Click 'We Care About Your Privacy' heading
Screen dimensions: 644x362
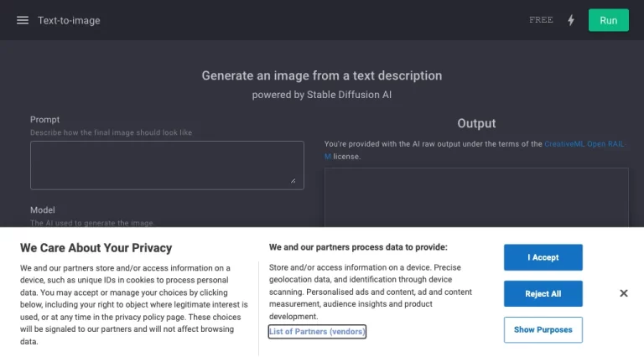96,248
